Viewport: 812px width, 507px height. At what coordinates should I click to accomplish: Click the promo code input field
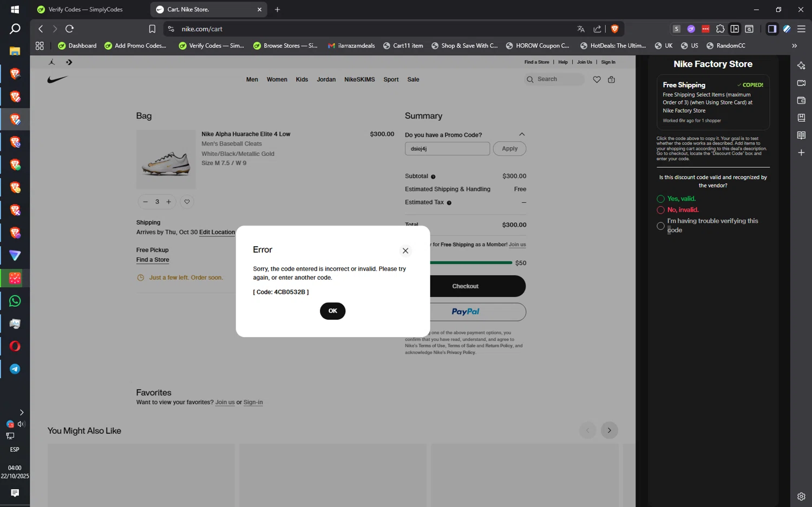pyautogui.click(x=447, y=149)
